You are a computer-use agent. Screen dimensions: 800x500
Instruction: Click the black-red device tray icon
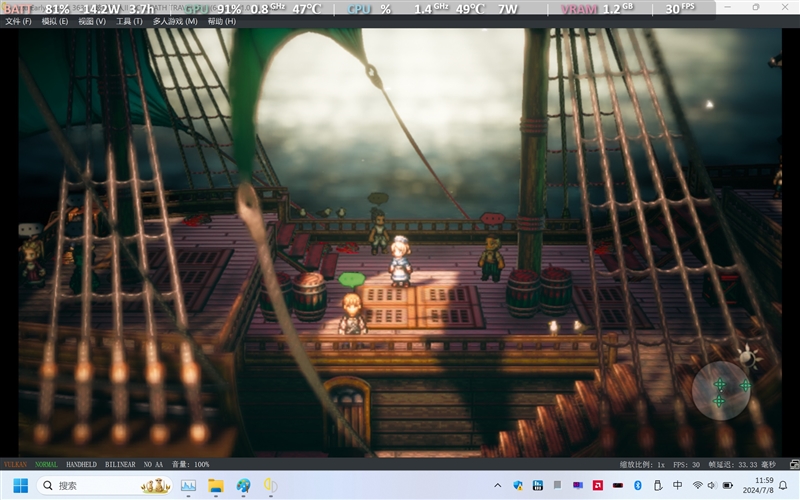(x=618, y=486)
